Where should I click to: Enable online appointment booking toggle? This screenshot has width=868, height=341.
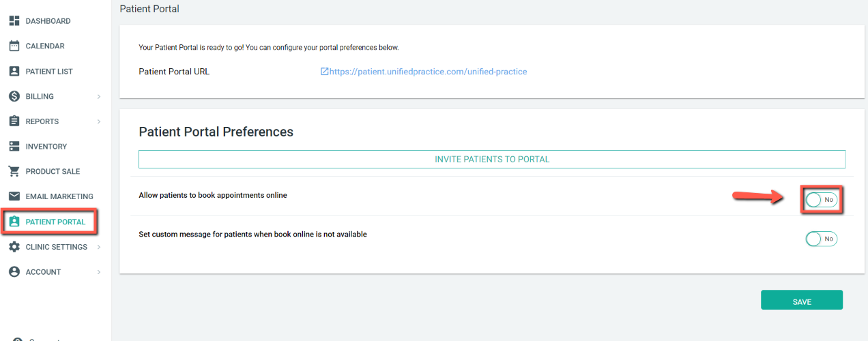coord(821,200)
